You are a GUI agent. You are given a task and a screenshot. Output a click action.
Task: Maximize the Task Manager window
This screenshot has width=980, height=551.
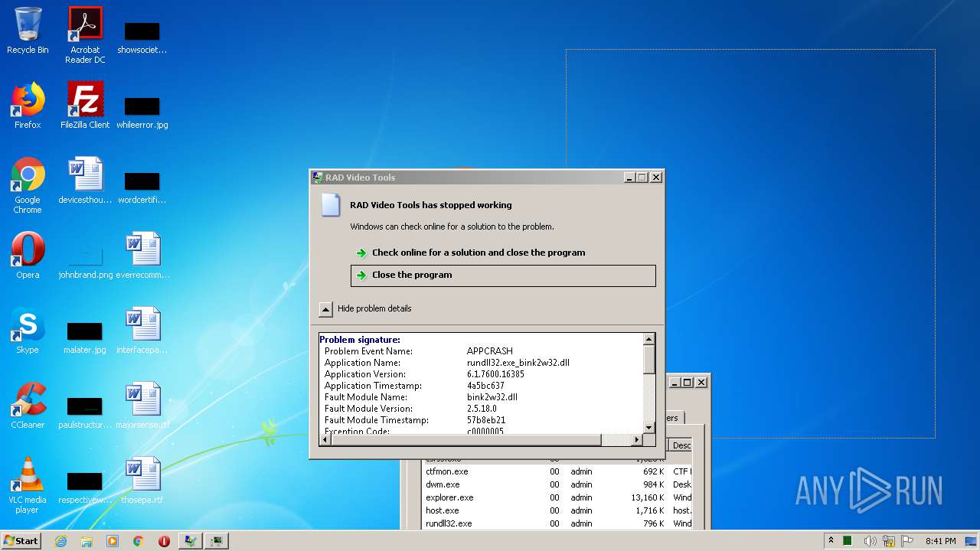pyautogui.click(x=688, y=383)
